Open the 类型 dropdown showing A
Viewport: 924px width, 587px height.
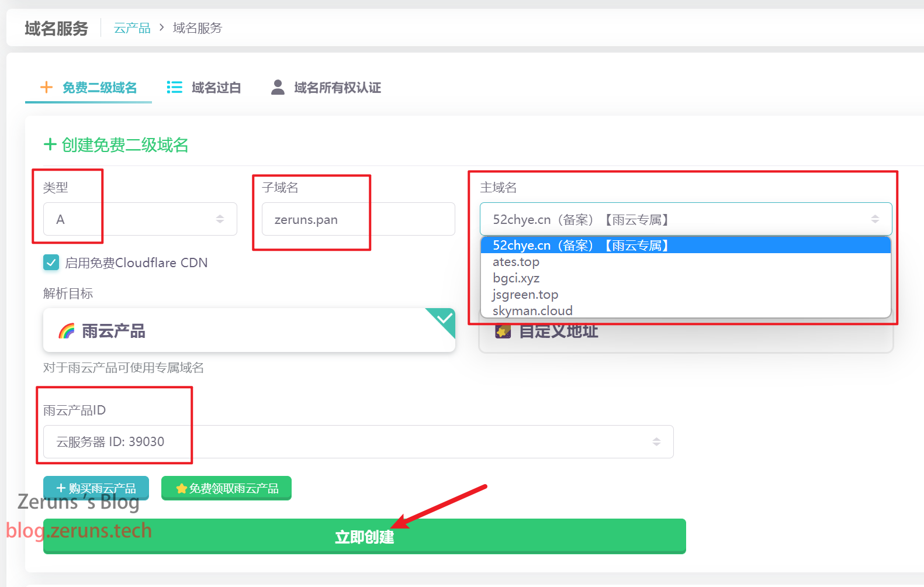pyautogui.click(x=140, y=219)
